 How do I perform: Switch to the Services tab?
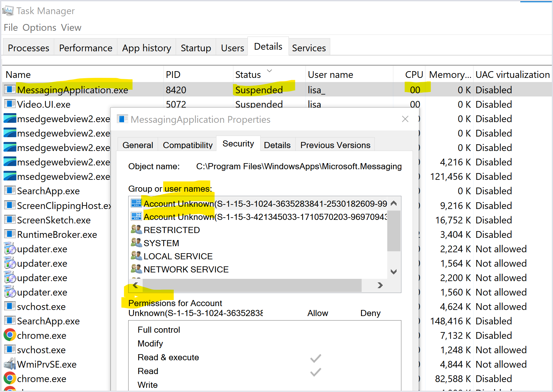[x=309, y=48]
